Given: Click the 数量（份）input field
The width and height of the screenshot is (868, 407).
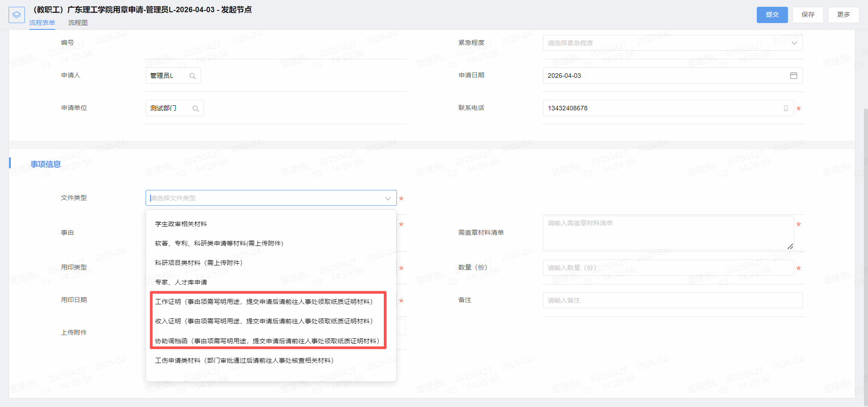Looking at the screenshot, I should [x=668, y=268].
